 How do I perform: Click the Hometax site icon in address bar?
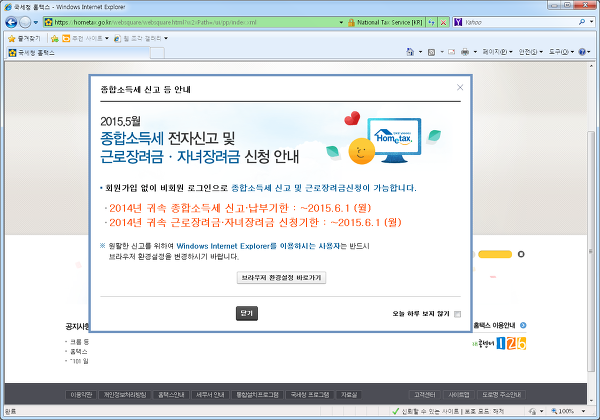pos(48,22)
